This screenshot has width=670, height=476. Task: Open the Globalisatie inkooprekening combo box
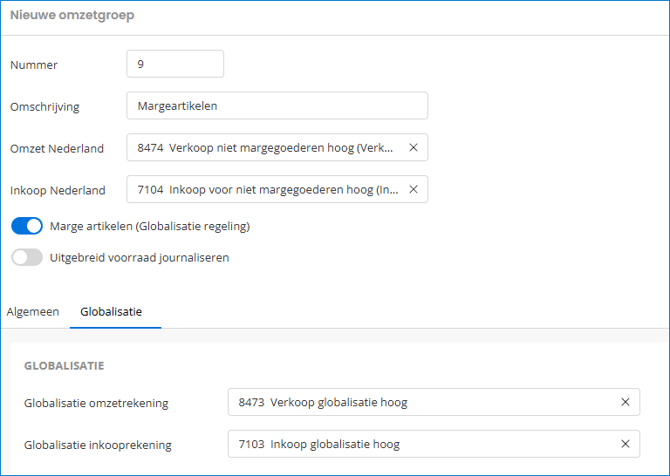click(x=420, y=444)
